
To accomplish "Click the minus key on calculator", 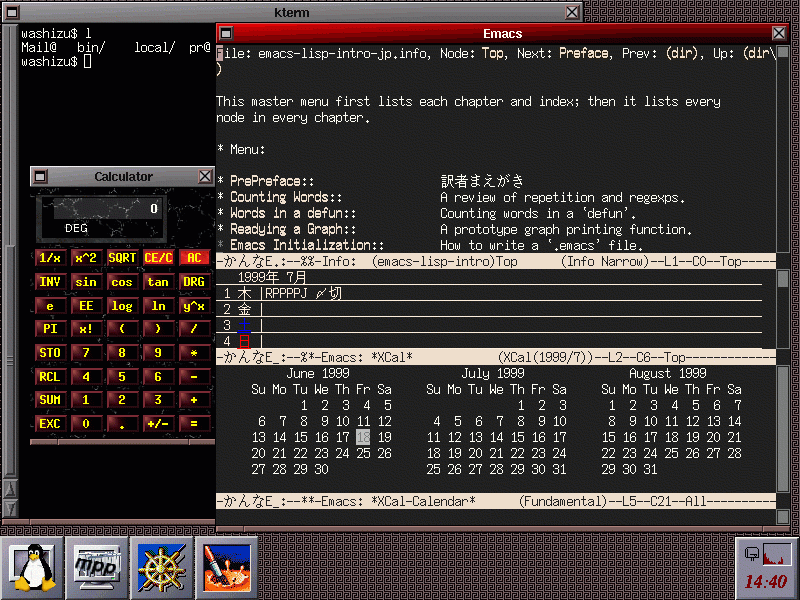I will 194,377.
